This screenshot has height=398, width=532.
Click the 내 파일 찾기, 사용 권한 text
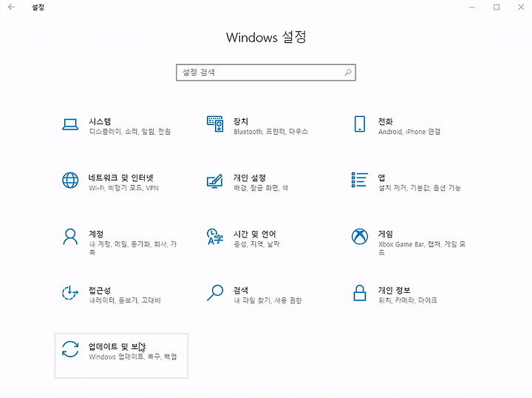(x=267, y=300)
